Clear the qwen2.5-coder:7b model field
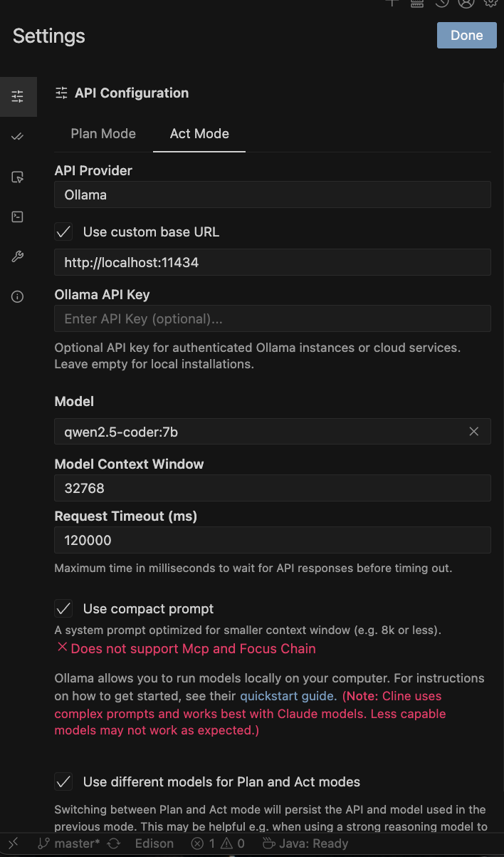Screen dimensions: 504x857 (x=474, y=432)
